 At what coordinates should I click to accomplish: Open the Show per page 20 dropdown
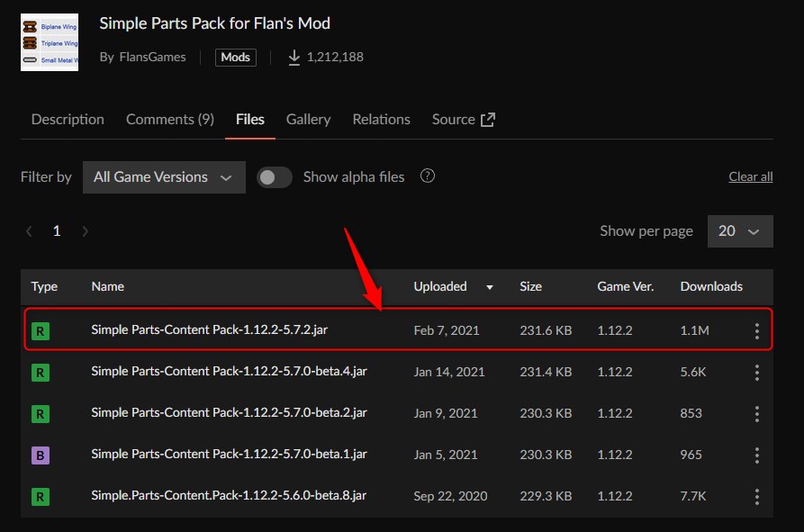tap(740, 231)
